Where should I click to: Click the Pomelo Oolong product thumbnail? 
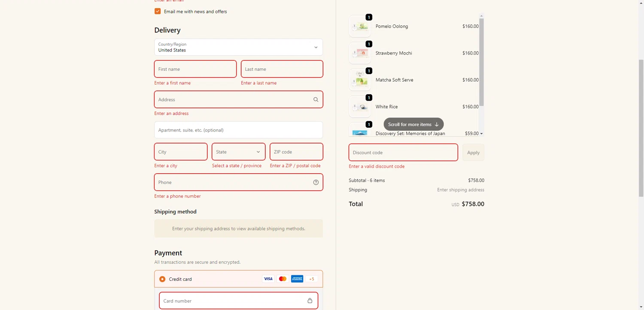tap(360, 26)
